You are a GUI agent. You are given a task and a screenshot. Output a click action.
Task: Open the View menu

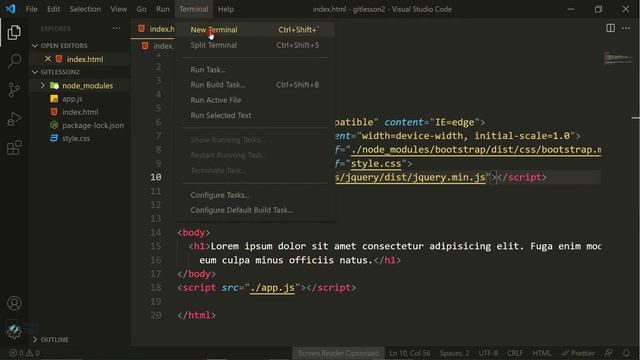[x=118, y=9]
